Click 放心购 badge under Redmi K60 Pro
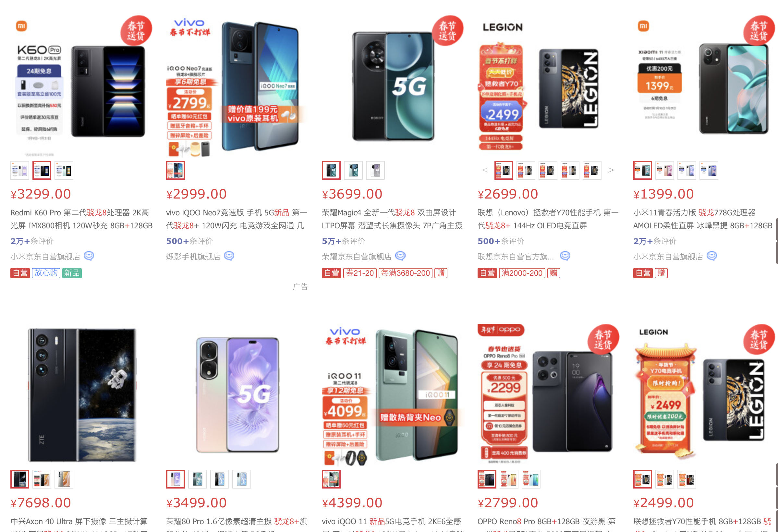 [x=46, y=273]
